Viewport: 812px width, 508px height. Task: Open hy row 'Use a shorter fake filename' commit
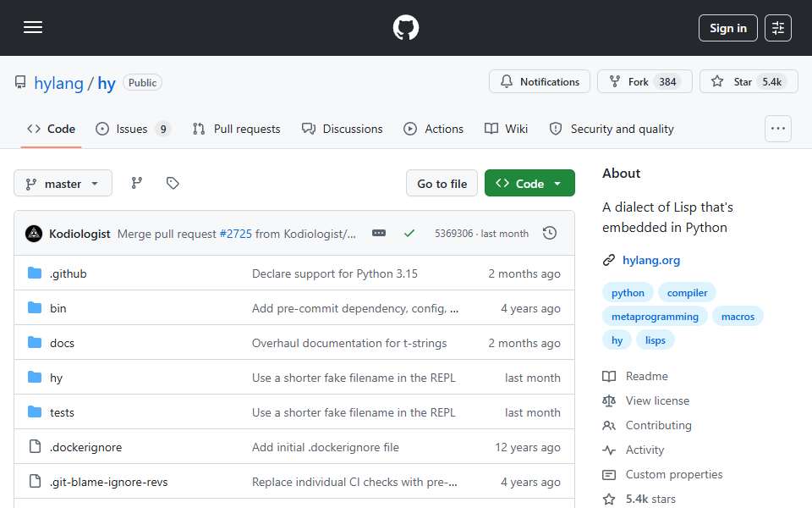(x=354, y=378)
